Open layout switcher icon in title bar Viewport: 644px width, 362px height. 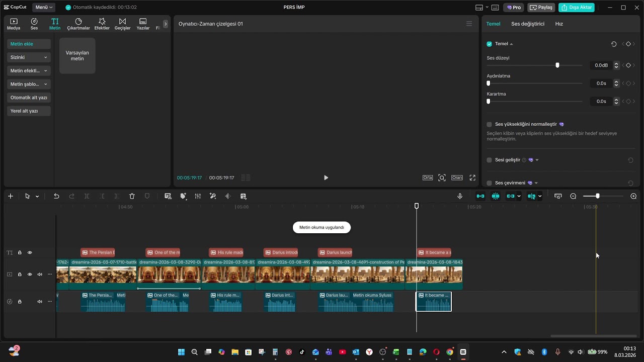point(479,8)
